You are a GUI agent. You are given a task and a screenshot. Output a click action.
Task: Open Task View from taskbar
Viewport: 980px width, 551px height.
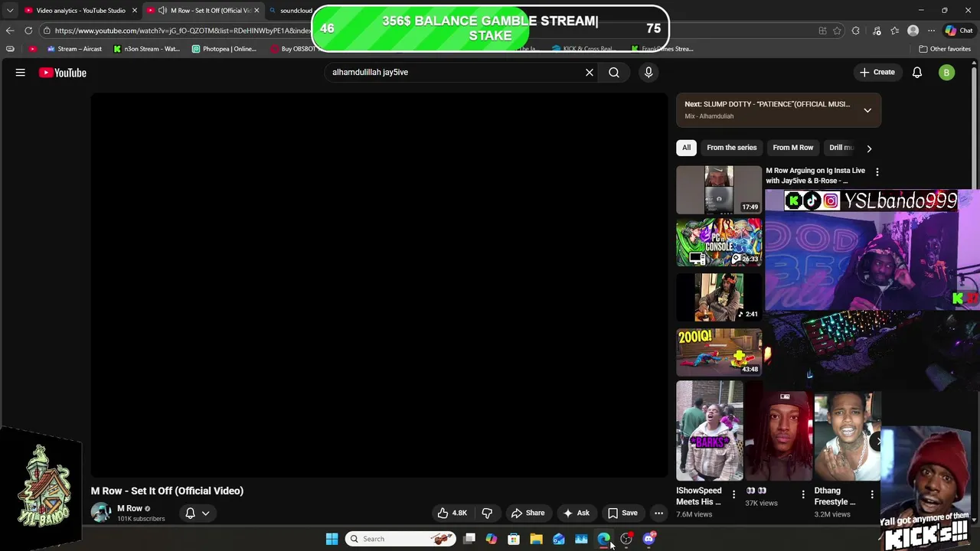click(469, 539)
